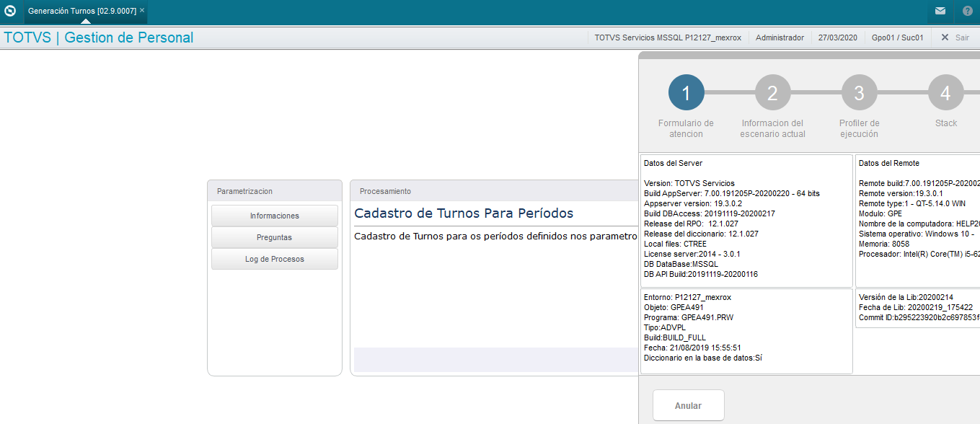Open the mail envelope icon
The width and height of the screenshot is (980, 424).
point(940,11)
